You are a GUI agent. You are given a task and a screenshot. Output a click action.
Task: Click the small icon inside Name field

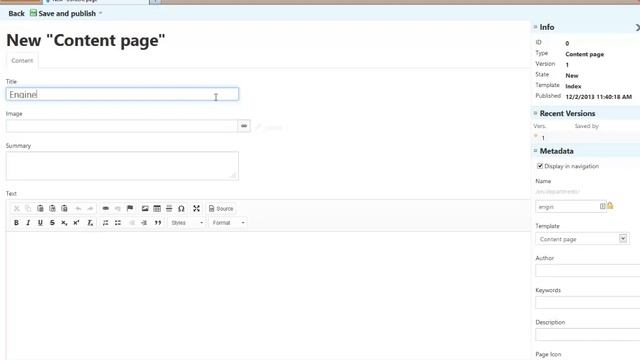click(602, 207)
